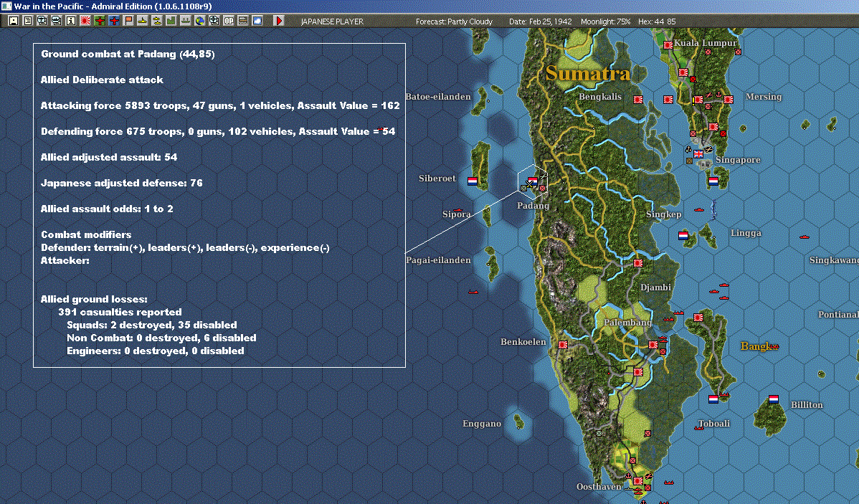
Task: Select the Japanese flag marker at Djambi
Action: pyautogui.click(x=638, y=263)
